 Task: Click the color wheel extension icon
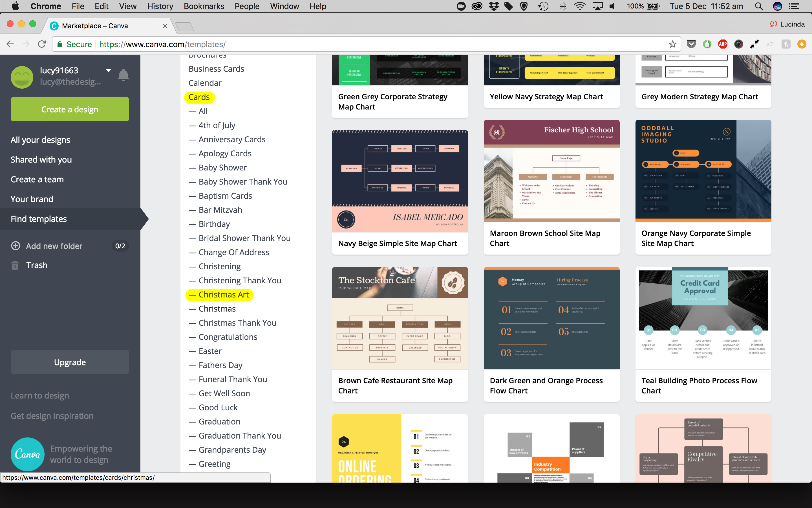(x=738, y=44)
